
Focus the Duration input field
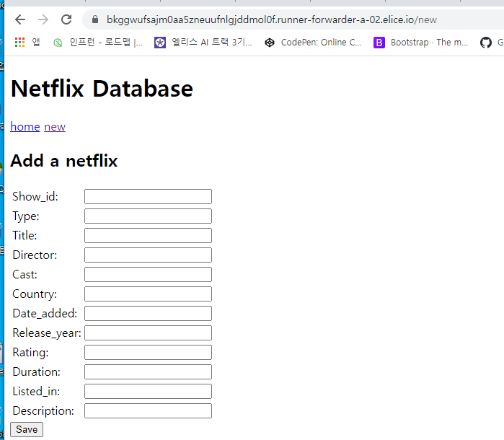pyautogui.click(x=149, y=371)
